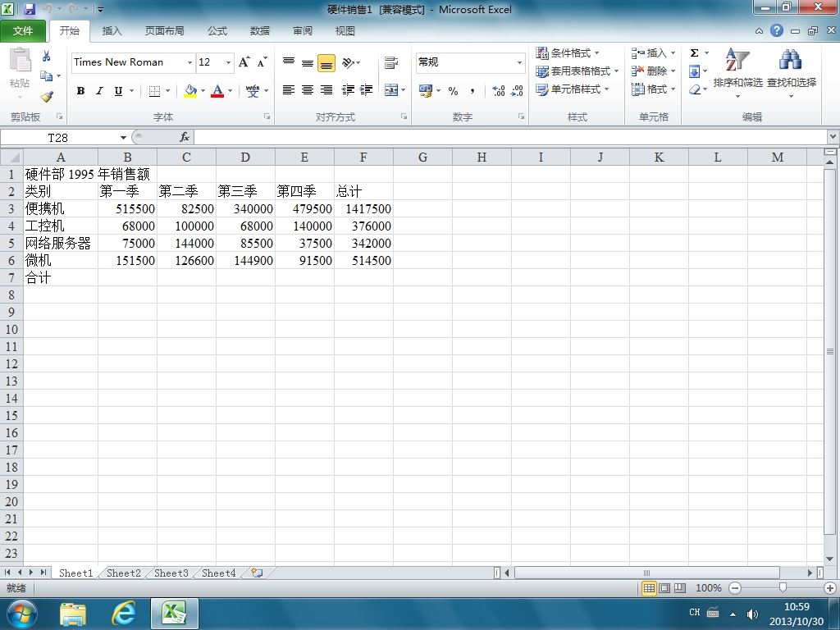Click the insert function fx icon

185,137
